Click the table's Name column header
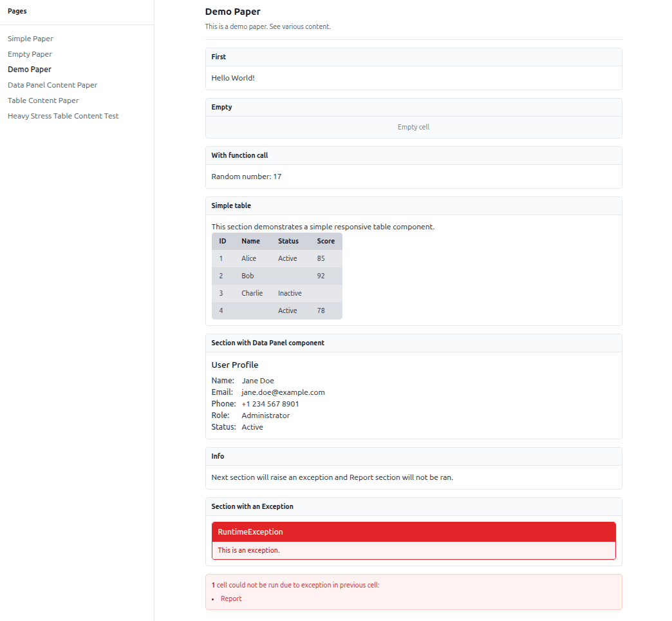The image size is (672, 621). (250, 241)
